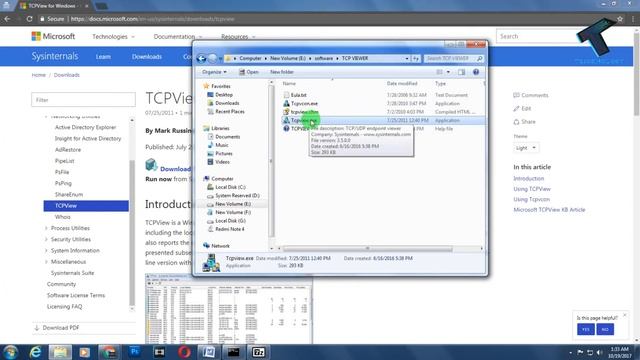The width and height of the screenshot is (640, 360).
Task: Click the Download PDF link
Action: tap(57, 328)
